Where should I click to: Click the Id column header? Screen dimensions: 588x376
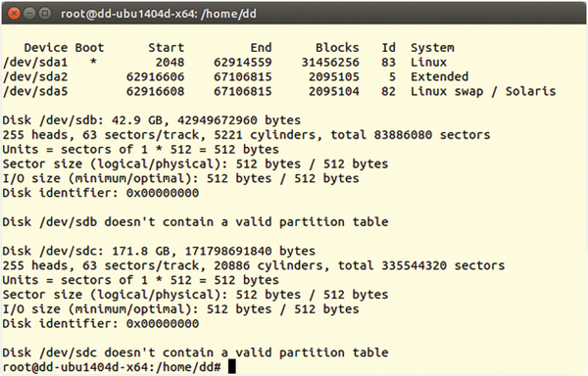(x=388, y=48)
